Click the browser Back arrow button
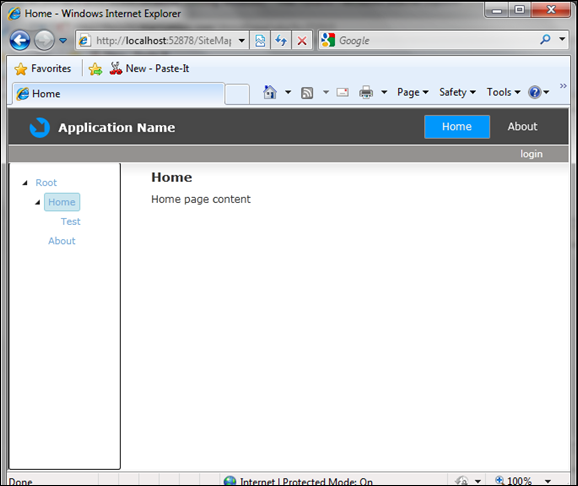The width and height of the screenshot is (578, 486). [x=20, y=40]
